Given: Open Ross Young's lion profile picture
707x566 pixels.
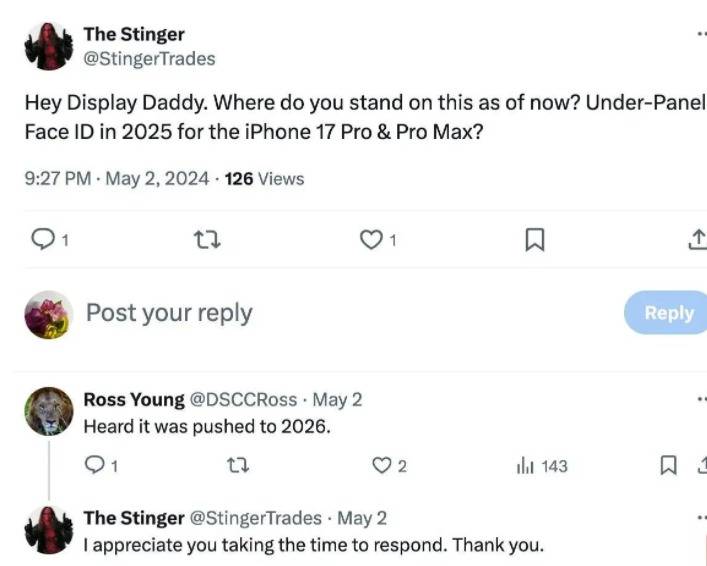Looking at the screenshot, I should coord(48,411).
